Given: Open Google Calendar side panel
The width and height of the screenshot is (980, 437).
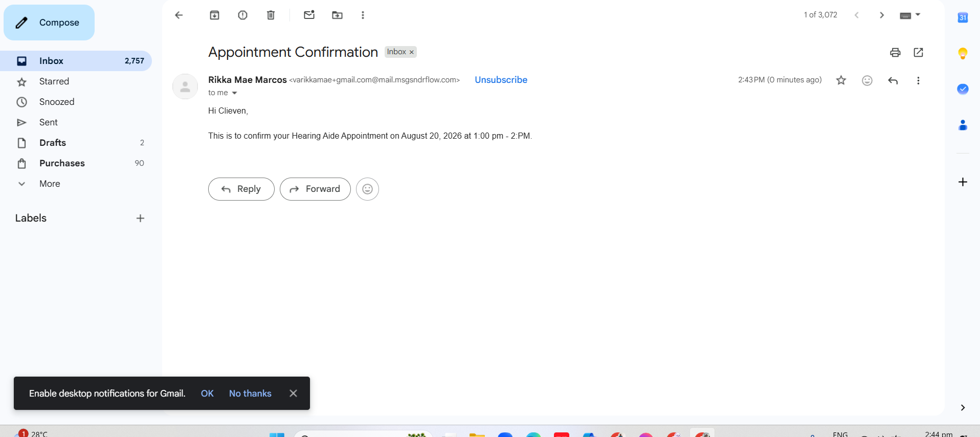Looking at the screenshot, I should coord(963,17).
